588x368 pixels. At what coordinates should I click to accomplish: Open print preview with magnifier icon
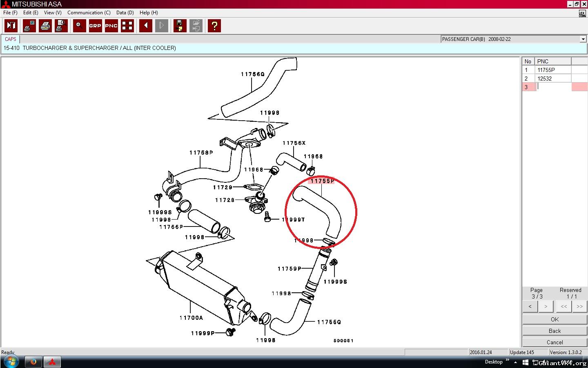tap(61, 26)
